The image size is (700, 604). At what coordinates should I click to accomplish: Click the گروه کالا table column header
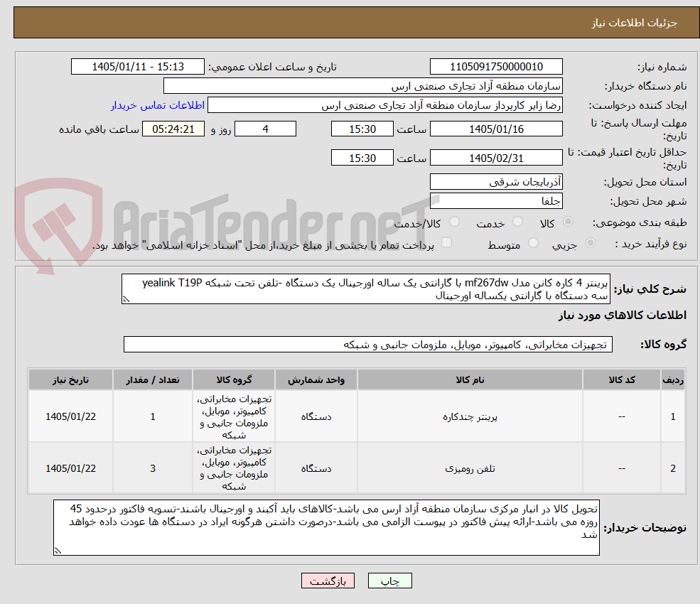point(234,379)
